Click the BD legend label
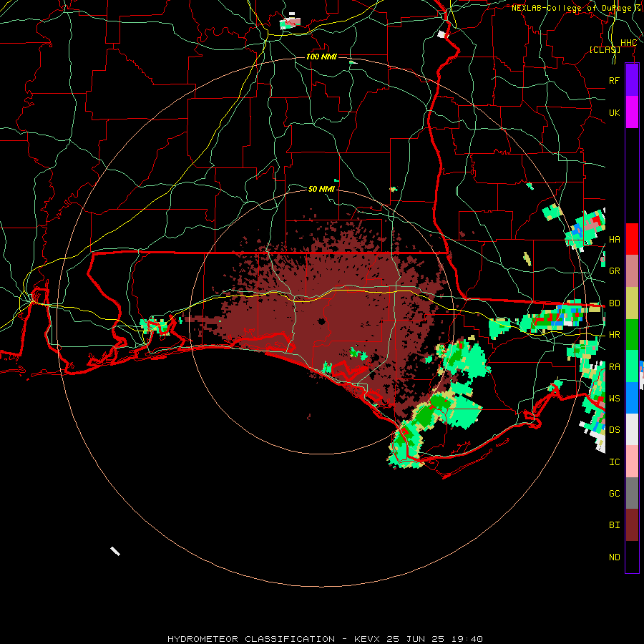This screenshot has width=644, height=644. (614, 303)
